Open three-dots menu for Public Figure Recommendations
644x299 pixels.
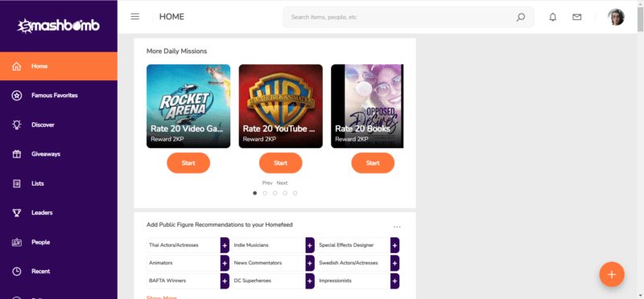click(397, 227)
